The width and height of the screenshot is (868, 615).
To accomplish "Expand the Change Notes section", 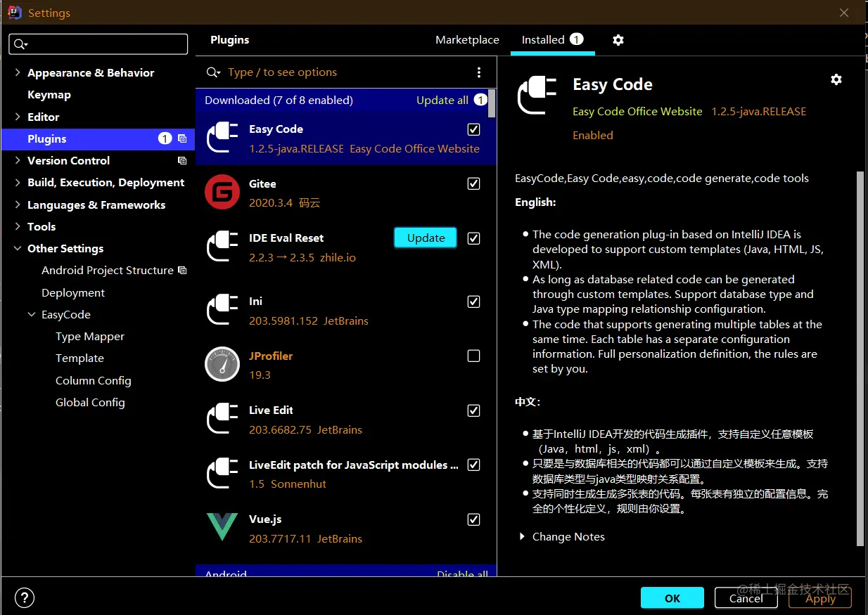I will click(522, 537).
